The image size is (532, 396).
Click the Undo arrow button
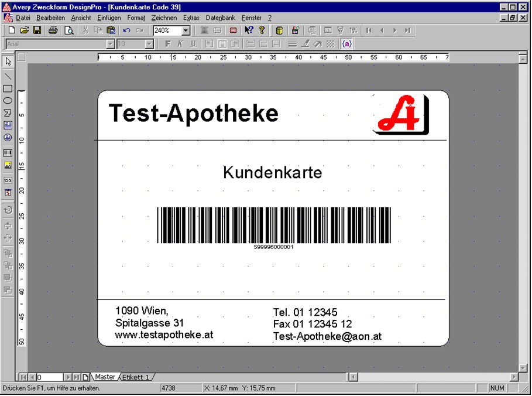click(x=126, y=30)
